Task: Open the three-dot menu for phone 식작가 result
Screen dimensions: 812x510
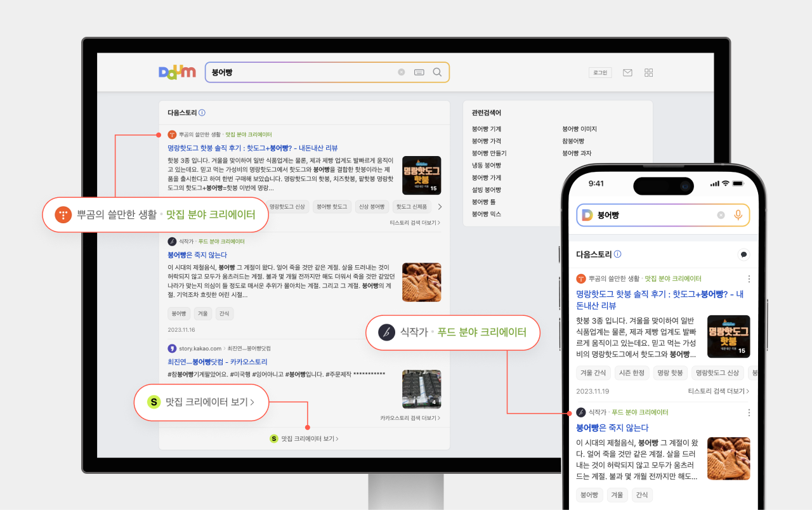Action: (x=749, y=412)
